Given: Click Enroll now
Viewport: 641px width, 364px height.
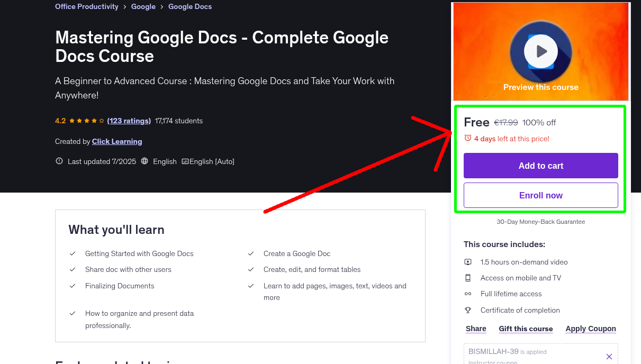Looking at the screenshot, I should 540,195.
